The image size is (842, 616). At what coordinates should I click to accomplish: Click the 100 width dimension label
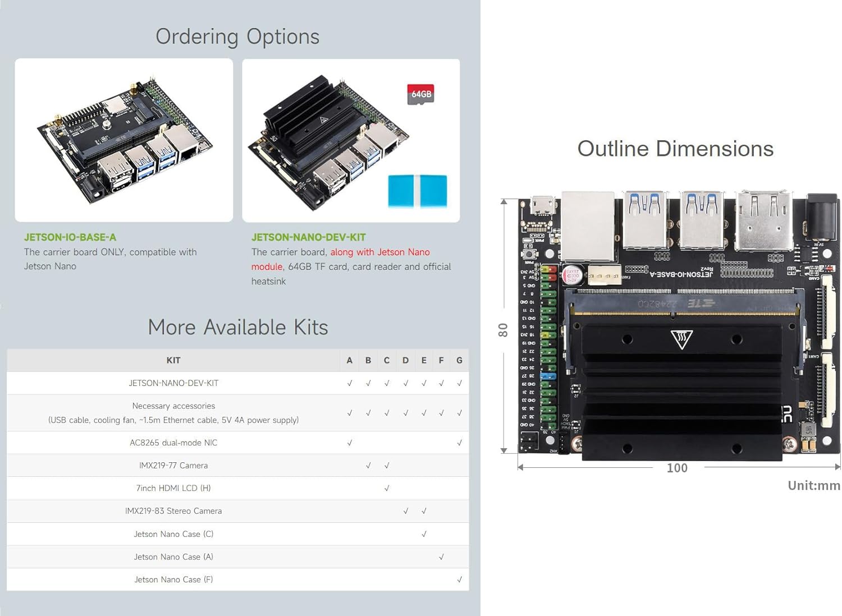pyautogui.click(x=677, y=468)
